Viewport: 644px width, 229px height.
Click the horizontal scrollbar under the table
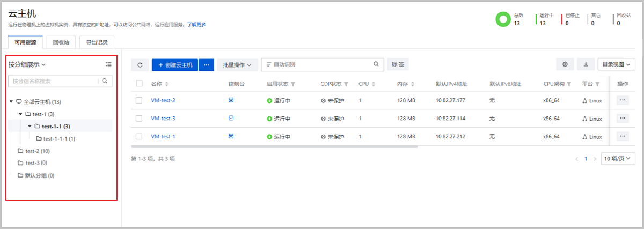pyautogui.click(x=274, y=146)
